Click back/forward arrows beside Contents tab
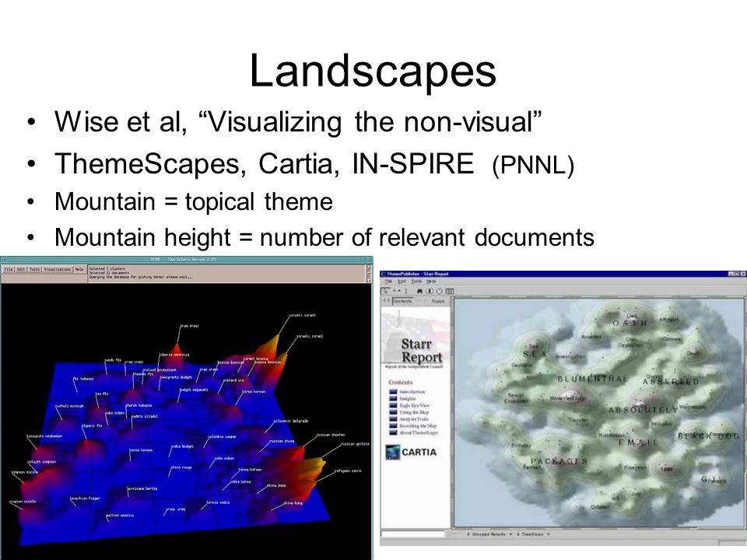 click(387, 301)
